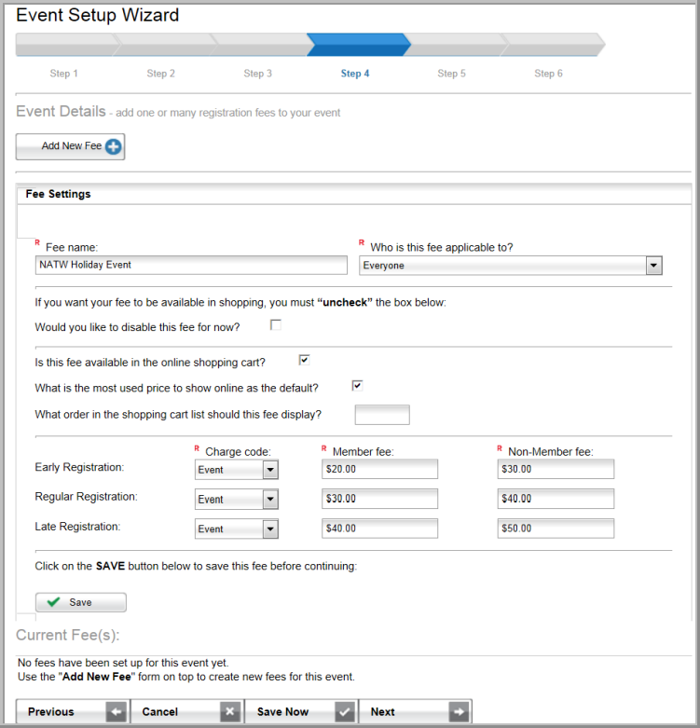Click the 'Late Registration:' label
The height and width of the screenshot is (728, 700).
tap(77, 527)
